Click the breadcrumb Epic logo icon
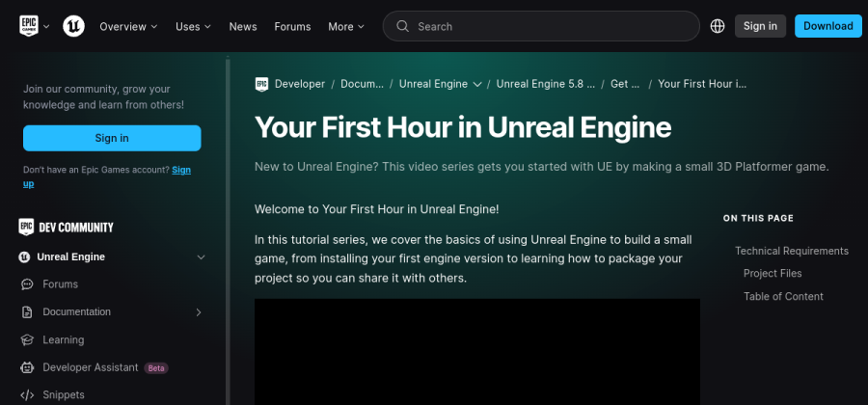The width and height of the screenshot is (868, 405). point(261,84)
